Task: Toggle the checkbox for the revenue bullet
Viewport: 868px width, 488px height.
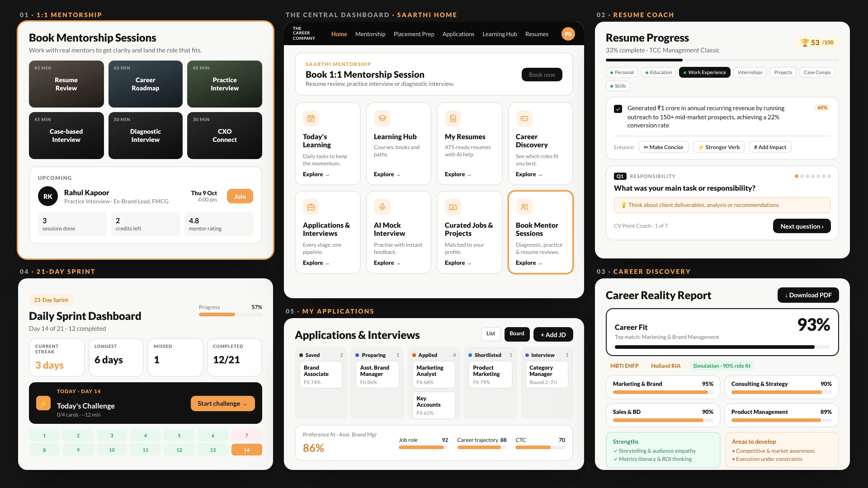Action: click(618, 109)
